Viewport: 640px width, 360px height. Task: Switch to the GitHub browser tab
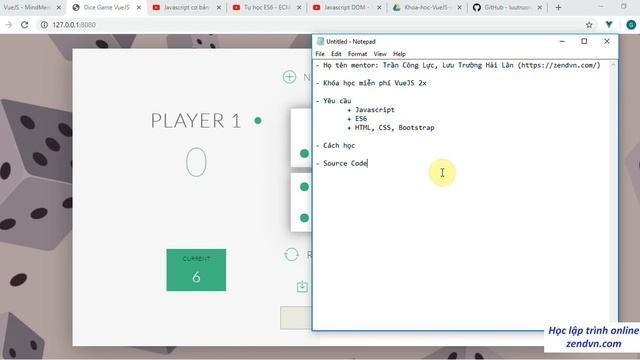pos(507,7)
